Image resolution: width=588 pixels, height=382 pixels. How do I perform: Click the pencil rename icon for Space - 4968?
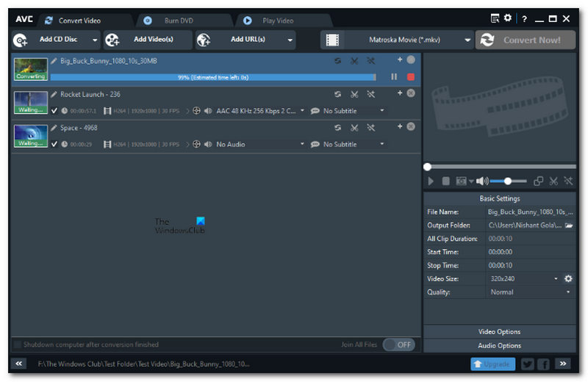(54, 128)
